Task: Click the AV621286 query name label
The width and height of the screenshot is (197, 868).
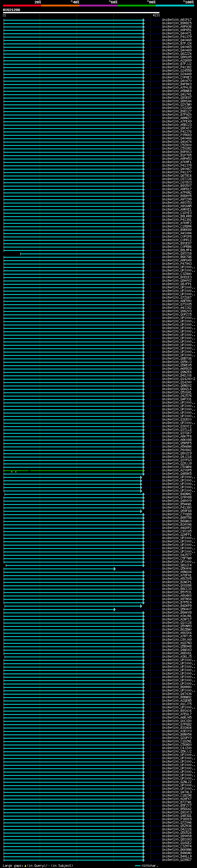Action: pos(11,10)
